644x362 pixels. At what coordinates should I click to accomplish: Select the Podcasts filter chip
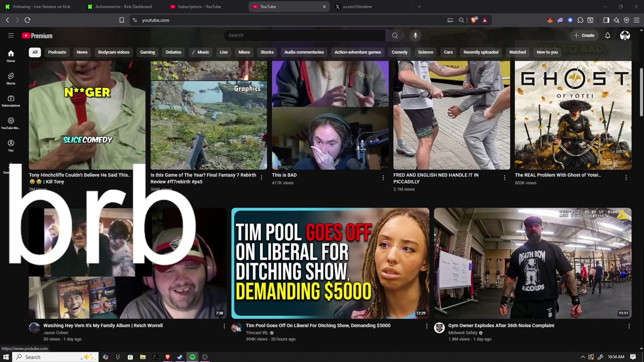coord(57,52)
